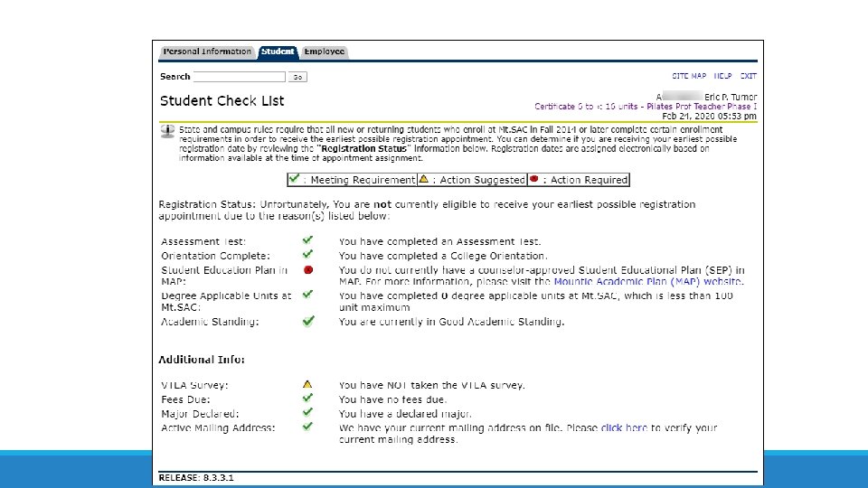Open the Mountie Academic Plan (MAP) website link
The height and width of the screenshot is (488, 868).
[x=648, y=282]
